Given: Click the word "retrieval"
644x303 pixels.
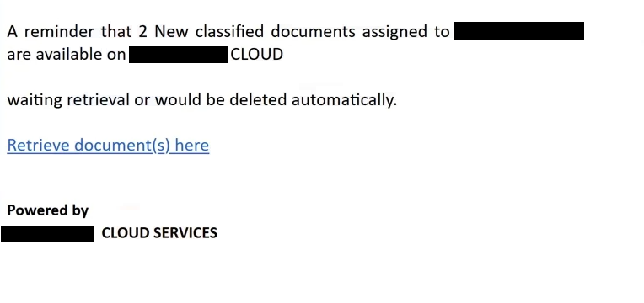Looking at the screenshot, I should [x=98, y=99].
